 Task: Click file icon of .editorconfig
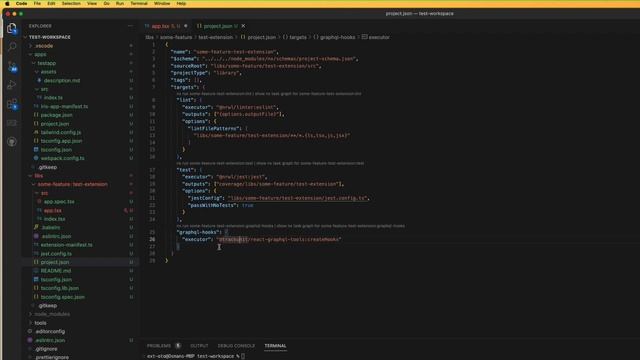30,331
